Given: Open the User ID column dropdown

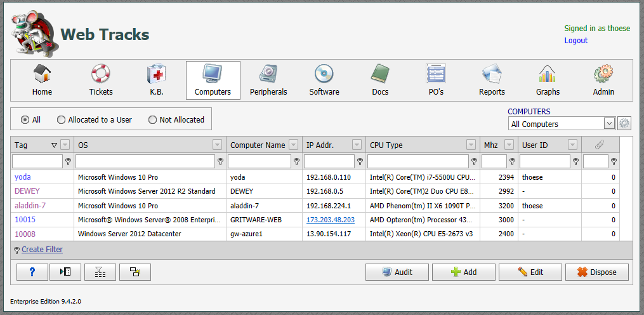Looking at the screenshot, I should 572,145.
